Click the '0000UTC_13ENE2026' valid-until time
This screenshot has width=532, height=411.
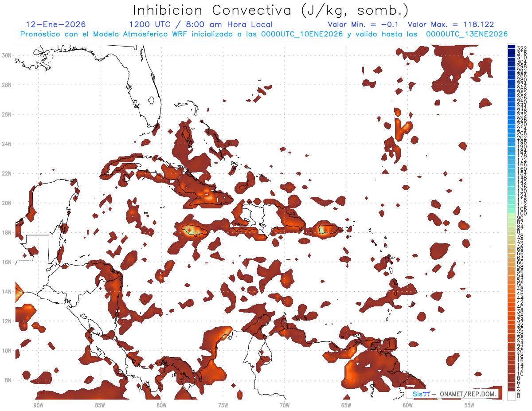466,34
